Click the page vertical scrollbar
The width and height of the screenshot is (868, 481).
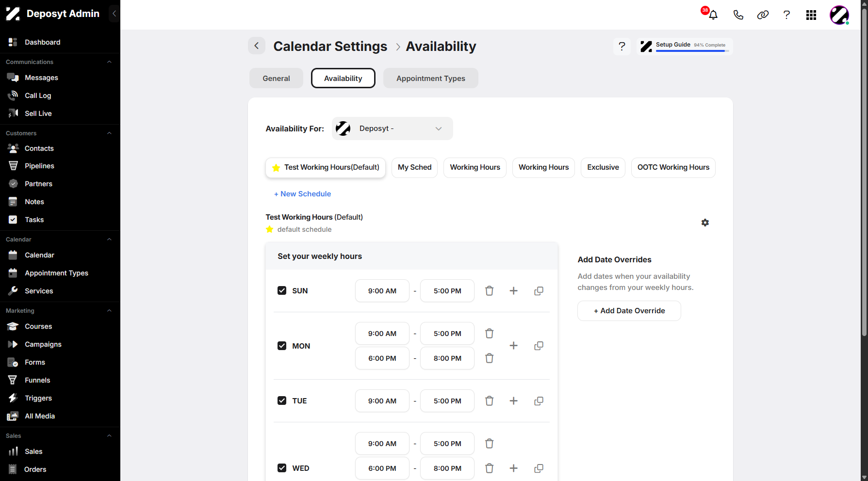point(864,172)
